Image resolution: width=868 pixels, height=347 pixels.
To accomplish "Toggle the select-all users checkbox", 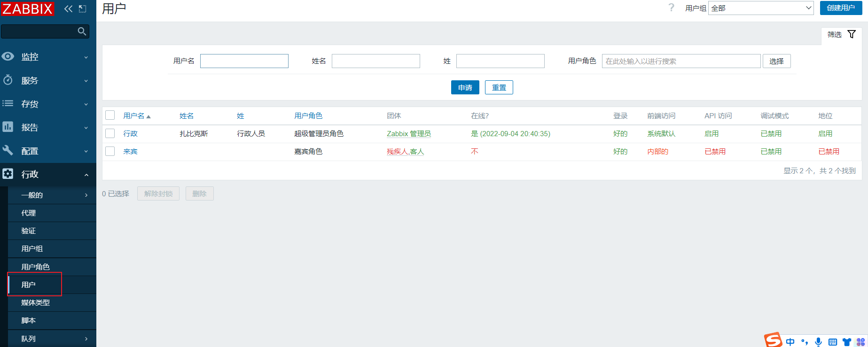I will [110, 116].
